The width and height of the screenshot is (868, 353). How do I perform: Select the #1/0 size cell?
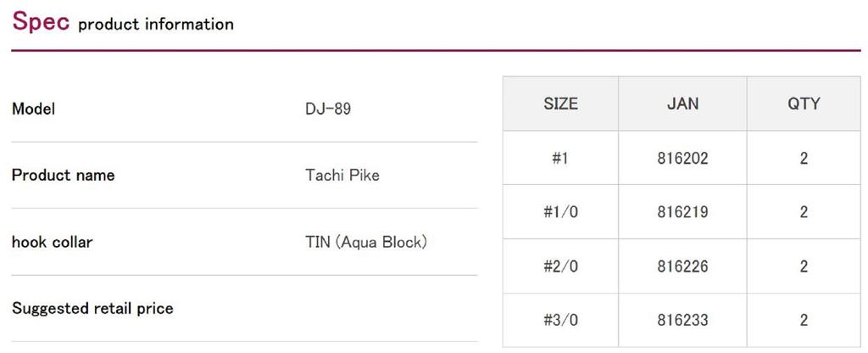pos(560,212)
